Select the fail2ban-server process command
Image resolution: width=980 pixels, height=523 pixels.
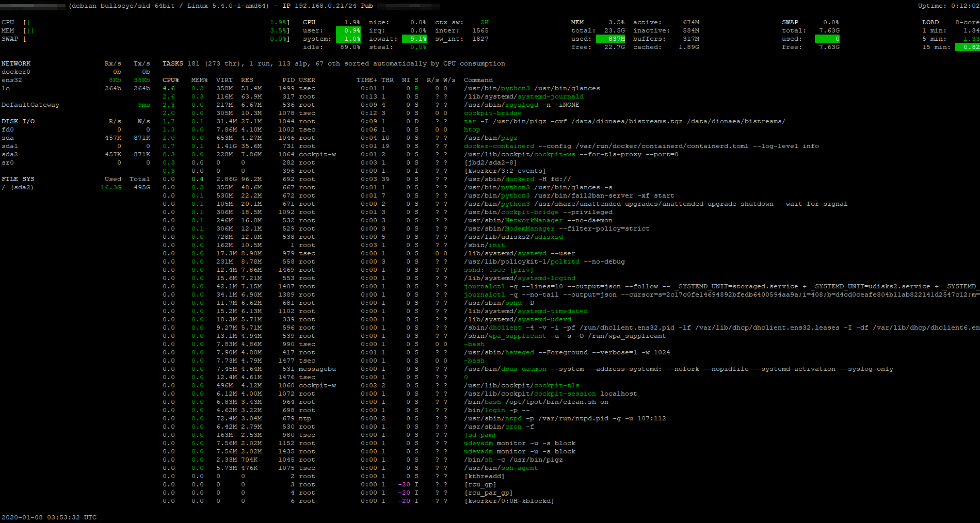pyautogui.click(x=569, y=195)
